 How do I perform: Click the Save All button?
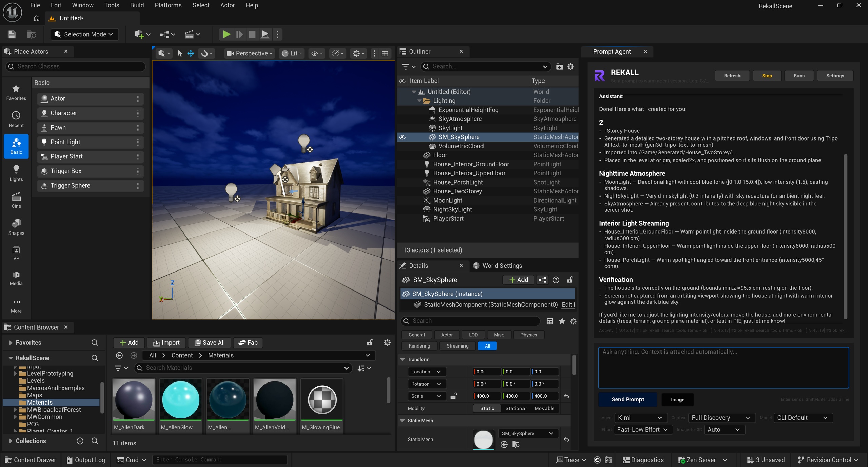210,343
